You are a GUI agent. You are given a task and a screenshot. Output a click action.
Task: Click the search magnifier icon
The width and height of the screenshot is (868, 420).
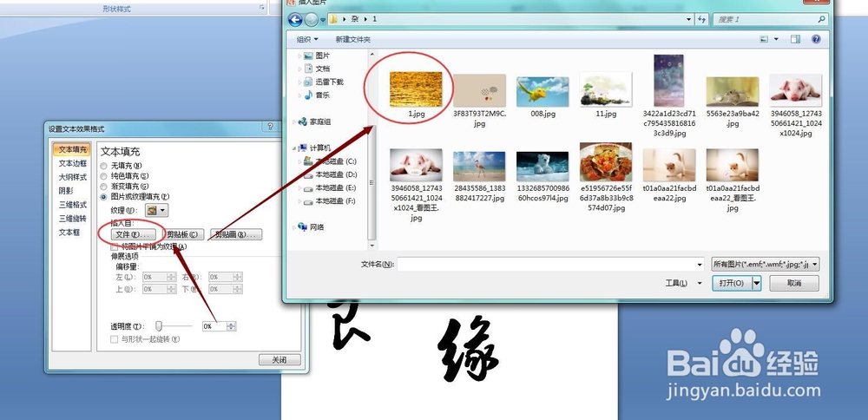tap(821, 19)
